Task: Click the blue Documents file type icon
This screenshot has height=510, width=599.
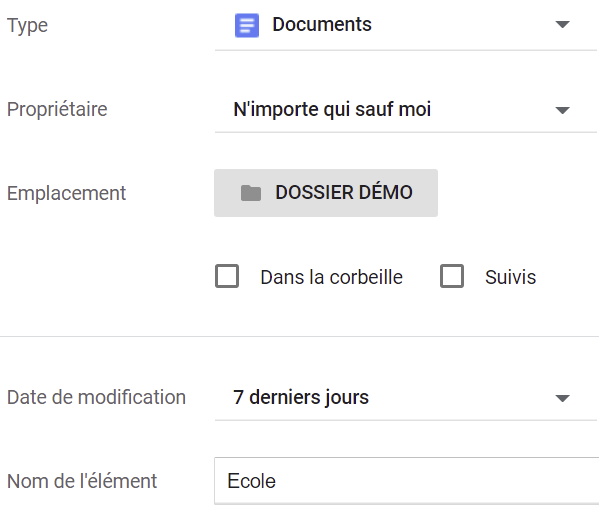Action: tap(247, 25)
